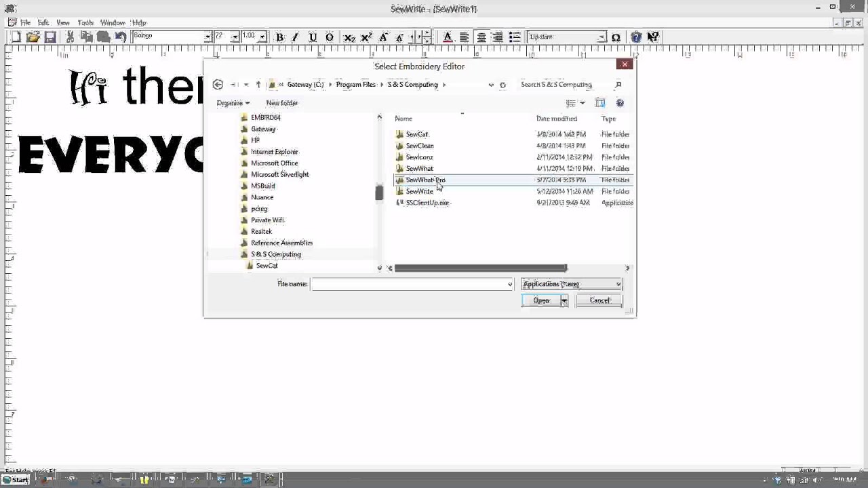
Task: Open the Tools menu
Action: pyautogui.click(x=85, y=22)
